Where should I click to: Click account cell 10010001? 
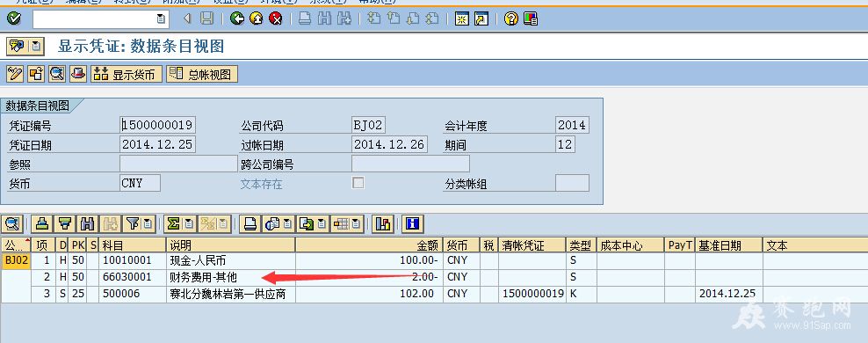[x=133, y=260]
